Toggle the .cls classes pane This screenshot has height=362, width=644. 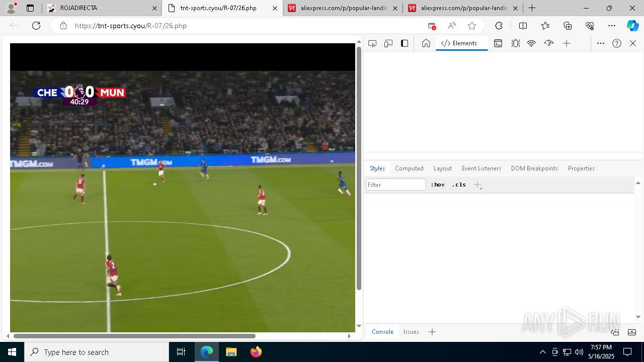[x=459, y=185]
